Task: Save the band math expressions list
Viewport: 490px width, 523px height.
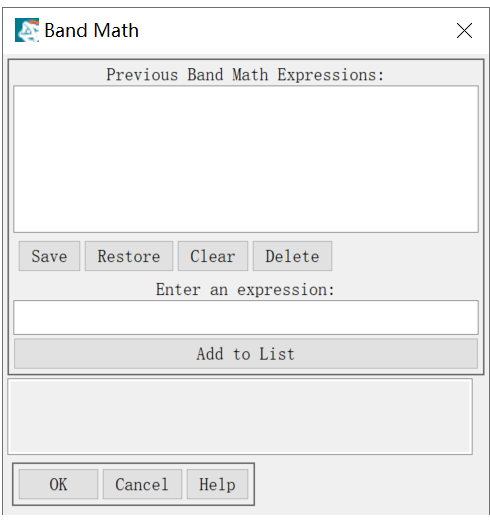Action: tap(49, 256)
